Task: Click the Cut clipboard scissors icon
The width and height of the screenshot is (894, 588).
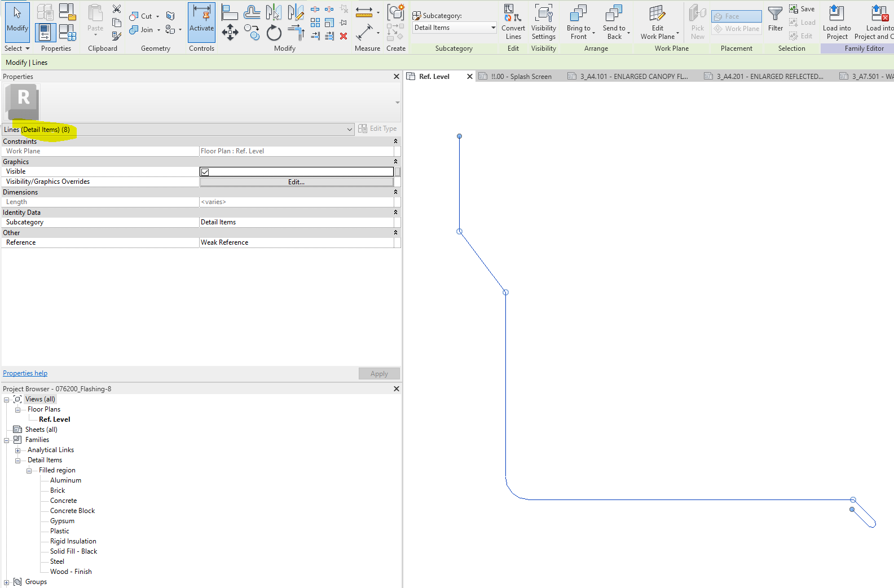Action: [x=117, y=9]
